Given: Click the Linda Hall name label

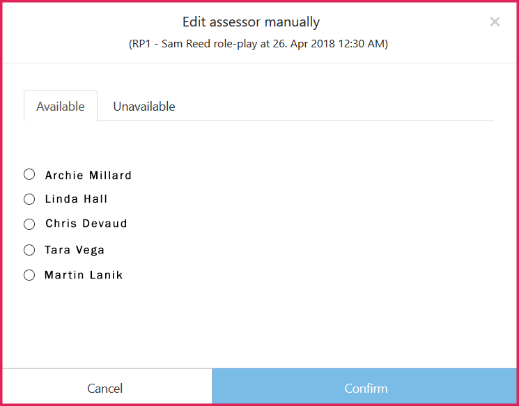Looking at the screenshot, I should coord(76,199).
